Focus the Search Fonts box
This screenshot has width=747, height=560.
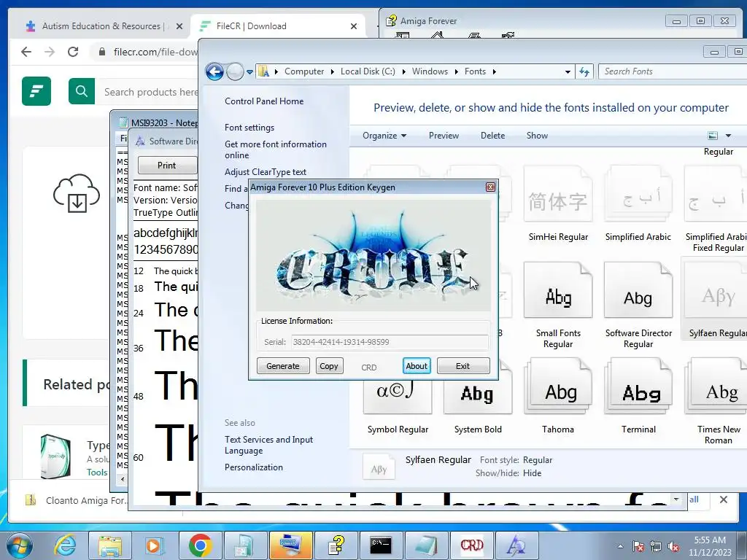[673, 71]
